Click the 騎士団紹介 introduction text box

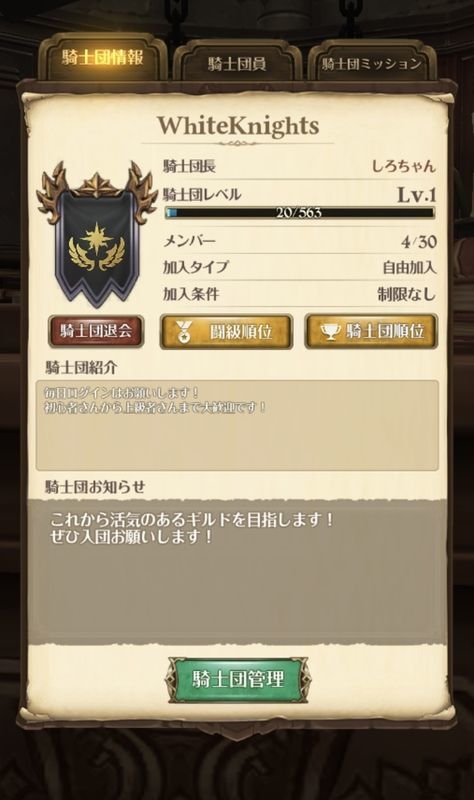coord(237,425)
